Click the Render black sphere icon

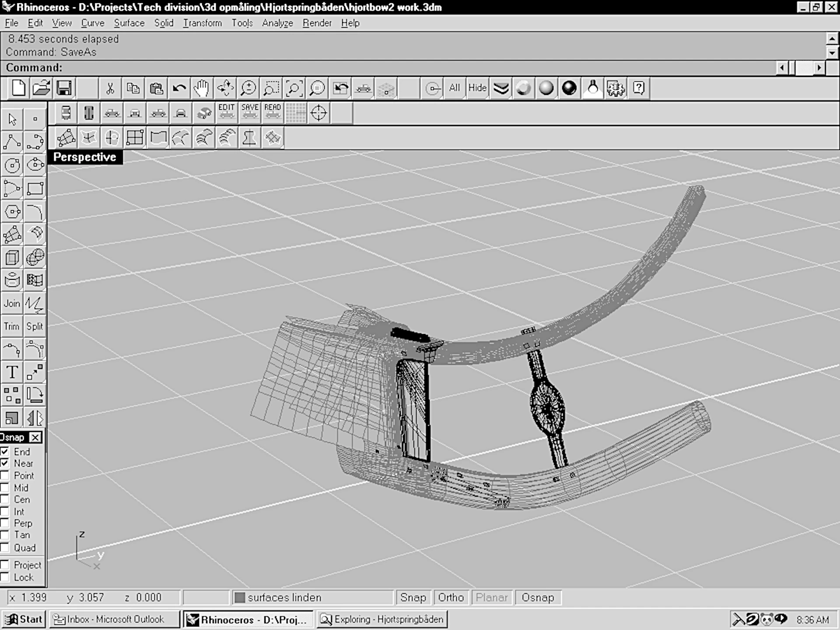(569, 88)
